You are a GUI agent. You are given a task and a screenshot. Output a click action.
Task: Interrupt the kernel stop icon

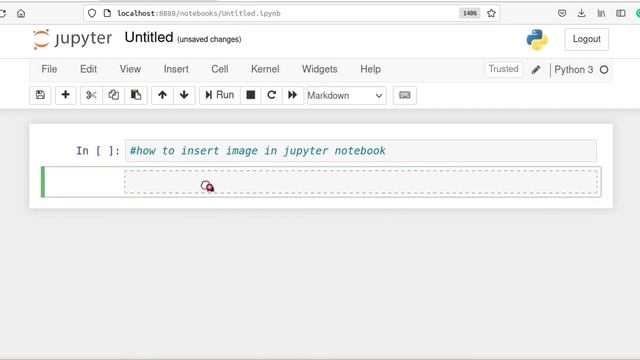[x=251, y=95]
